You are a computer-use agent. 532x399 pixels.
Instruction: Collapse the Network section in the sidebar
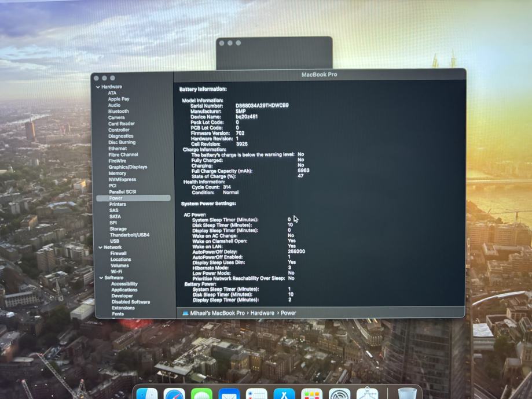point(99,247)
